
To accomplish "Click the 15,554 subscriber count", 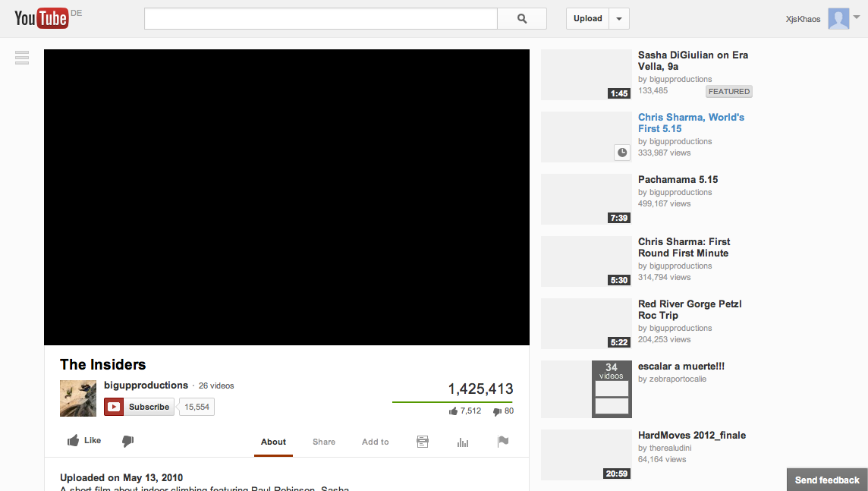I will point(197,407).
